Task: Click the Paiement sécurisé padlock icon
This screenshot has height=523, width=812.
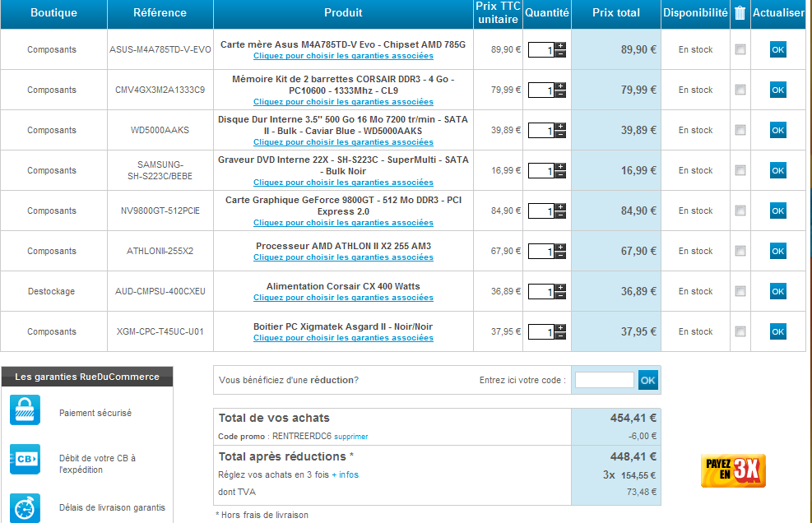Action: [x=25, y=410]
